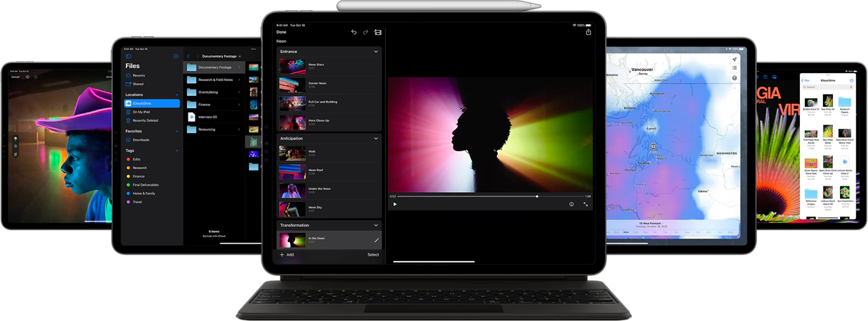Select the Corner Neon clip thumbnail
Viewport: 868px width, 321px height.
tap(292, 85)
